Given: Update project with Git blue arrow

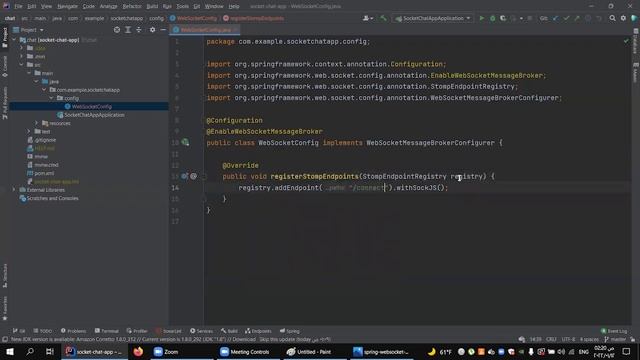Looking at the screenshot, I should [x=556, y=18].
